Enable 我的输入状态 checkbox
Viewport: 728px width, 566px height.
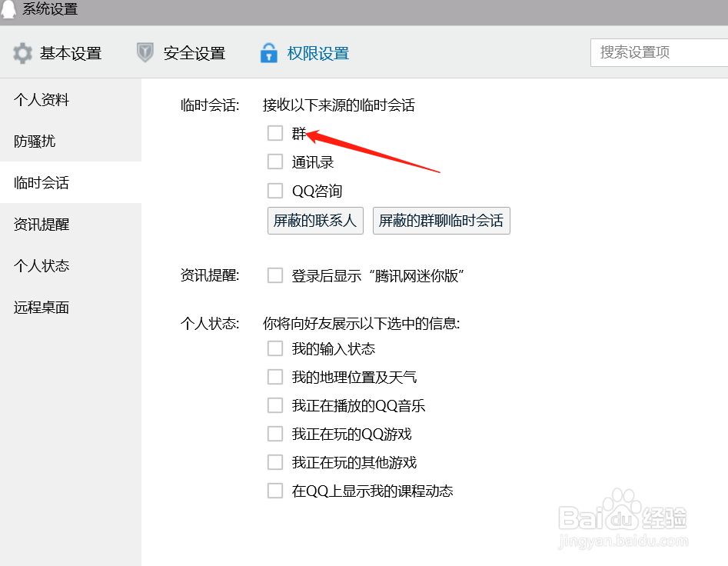click(x=275, y=348)
